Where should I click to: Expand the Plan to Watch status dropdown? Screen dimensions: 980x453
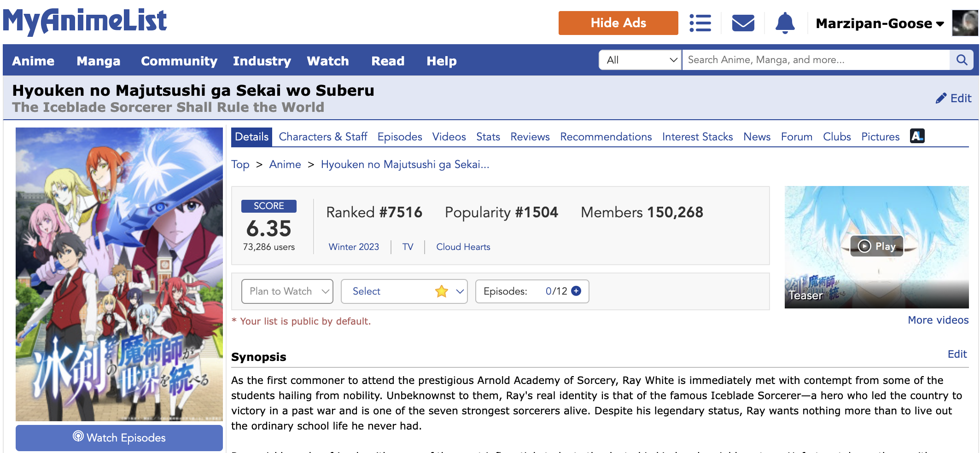287,291
